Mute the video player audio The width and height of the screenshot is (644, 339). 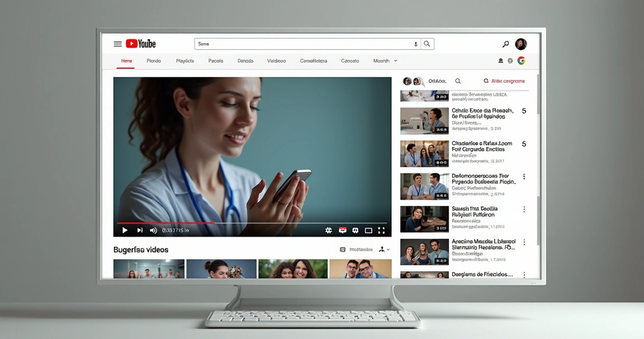[153, 230]
